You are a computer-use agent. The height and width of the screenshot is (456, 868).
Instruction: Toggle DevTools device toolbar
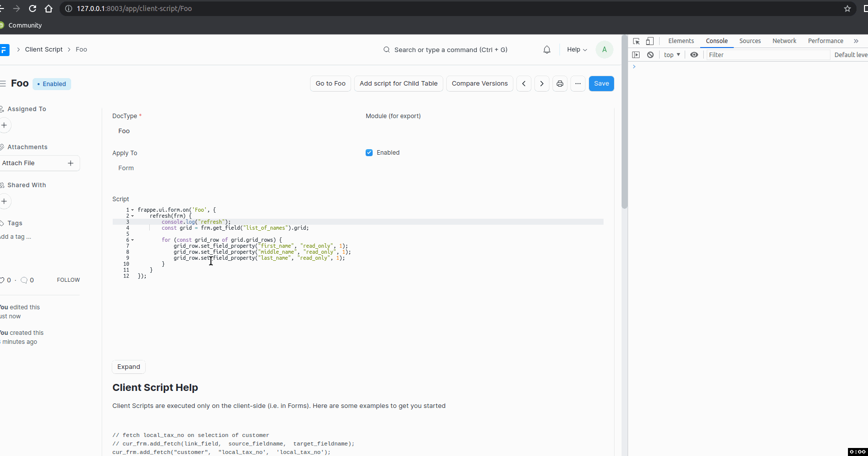pyautogui.click(x=650, y=41)
